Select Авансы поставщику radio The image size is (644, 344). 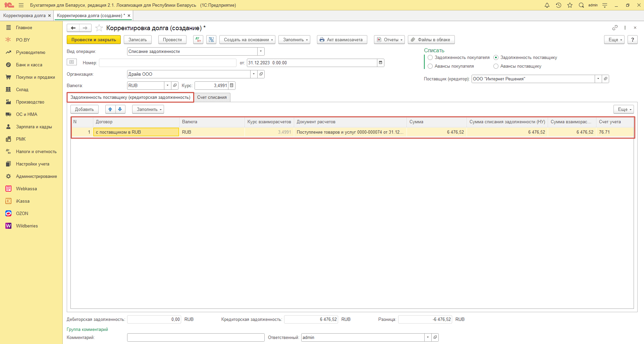496,66
